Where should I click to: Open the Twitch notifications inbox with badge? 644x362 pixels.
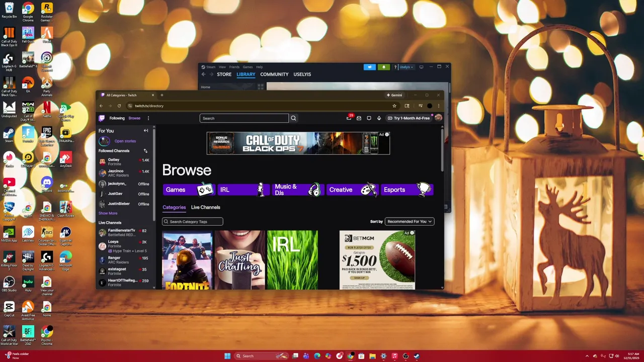[349, 118]
